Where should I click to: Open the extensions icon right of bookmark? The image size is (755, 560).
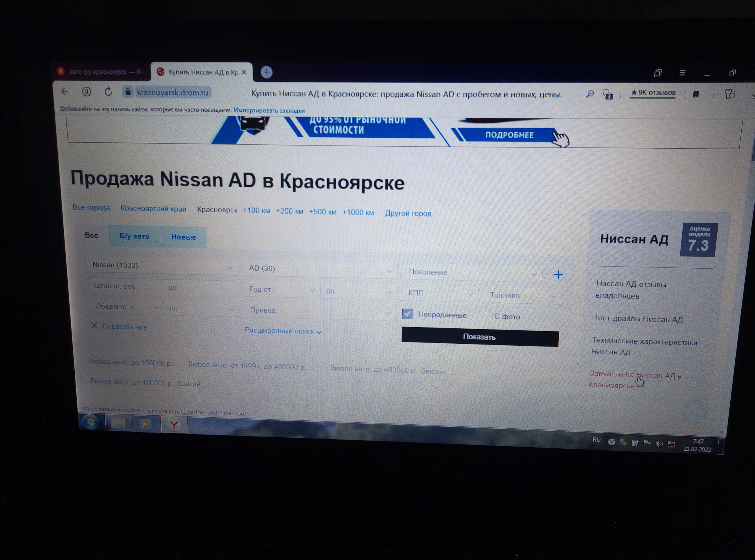[730, 94]
